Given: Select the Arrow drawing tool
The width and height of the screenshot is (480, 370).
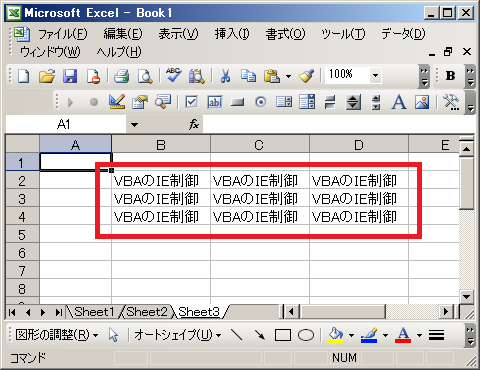Looking at the screenshot, I should click(260, 335).
